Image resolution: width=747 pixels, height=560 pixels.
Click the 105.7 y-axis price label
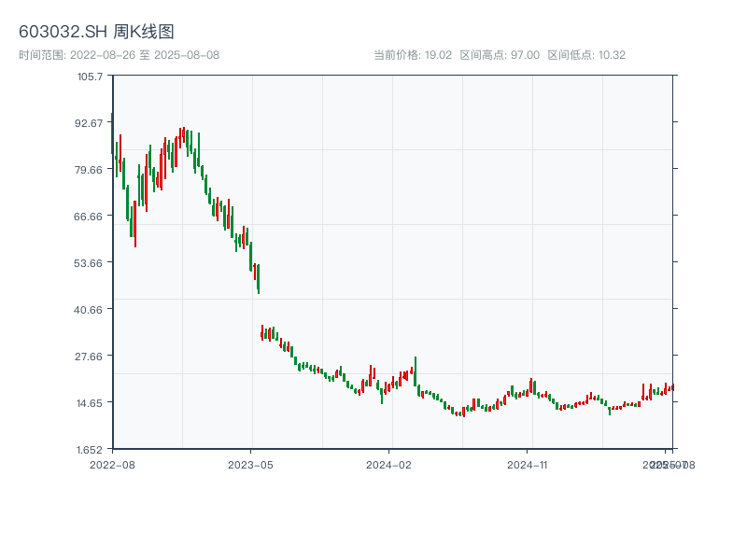click(x=91, y=76)
